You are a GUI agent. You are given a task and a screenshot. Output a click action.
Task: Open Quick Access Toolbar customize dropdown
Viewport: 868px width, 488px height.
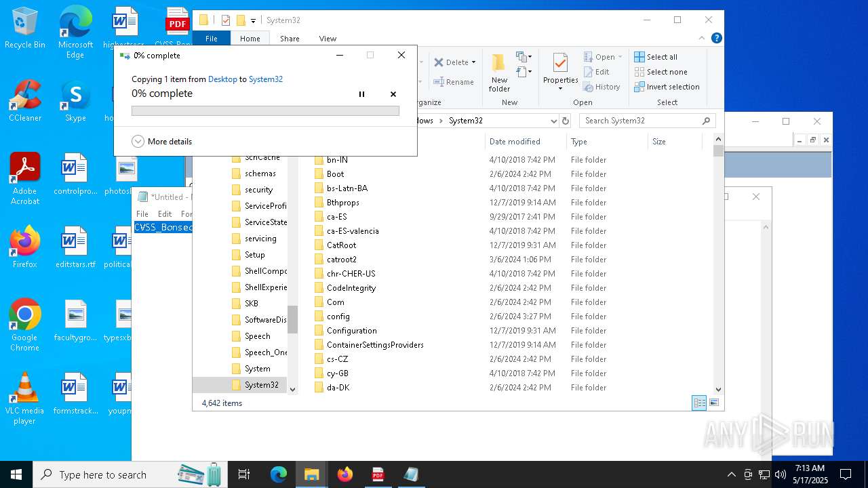253,20
